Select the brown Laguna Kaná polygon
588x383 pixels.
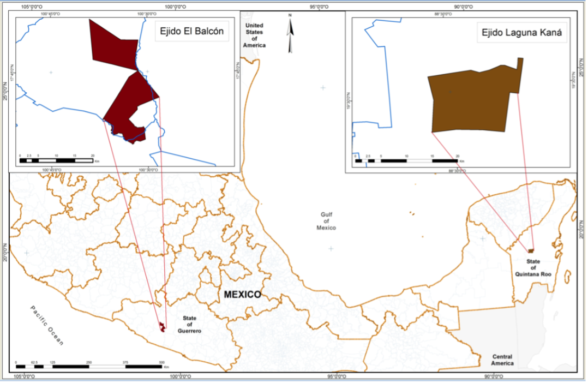[x=469, y=102]
